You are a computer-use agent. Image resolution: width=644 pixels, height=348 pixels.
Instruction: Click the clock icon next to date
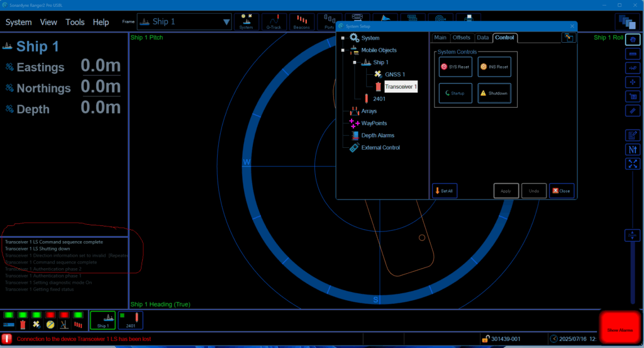tap(553, 339)
